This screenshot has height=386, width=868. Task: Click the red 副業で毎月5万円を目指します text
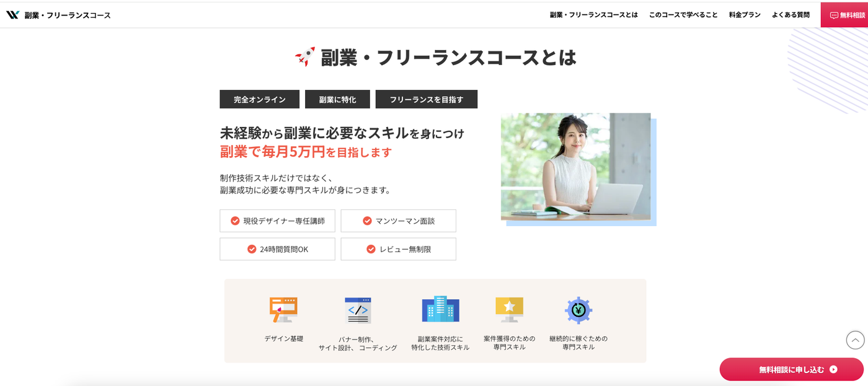[306, 151]
